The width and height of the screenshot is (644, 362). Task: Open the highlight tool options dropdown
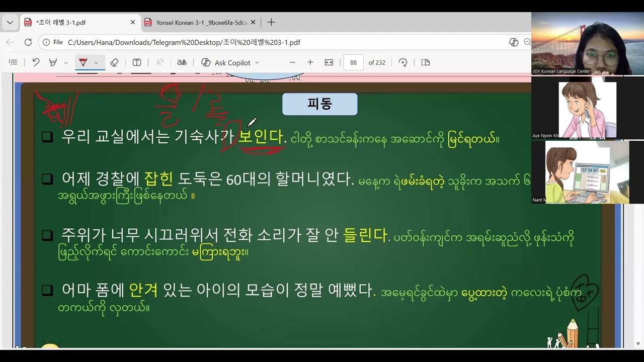66,63
